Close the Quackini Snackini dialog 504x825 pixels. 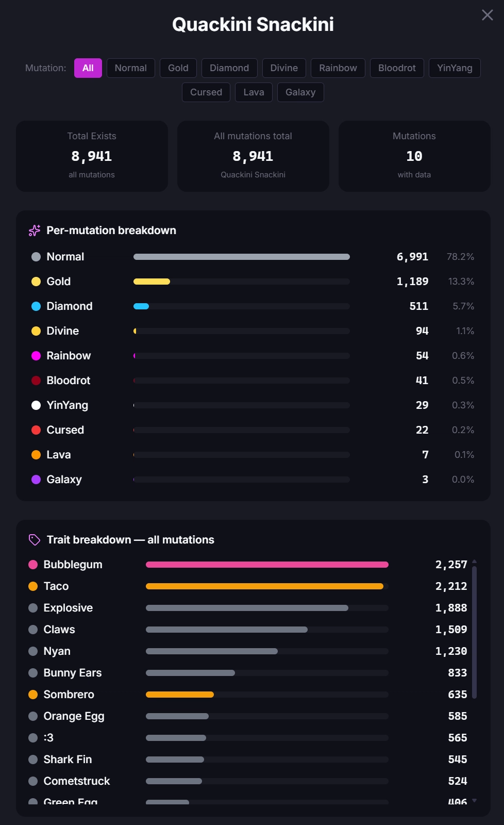pos(487,15)
